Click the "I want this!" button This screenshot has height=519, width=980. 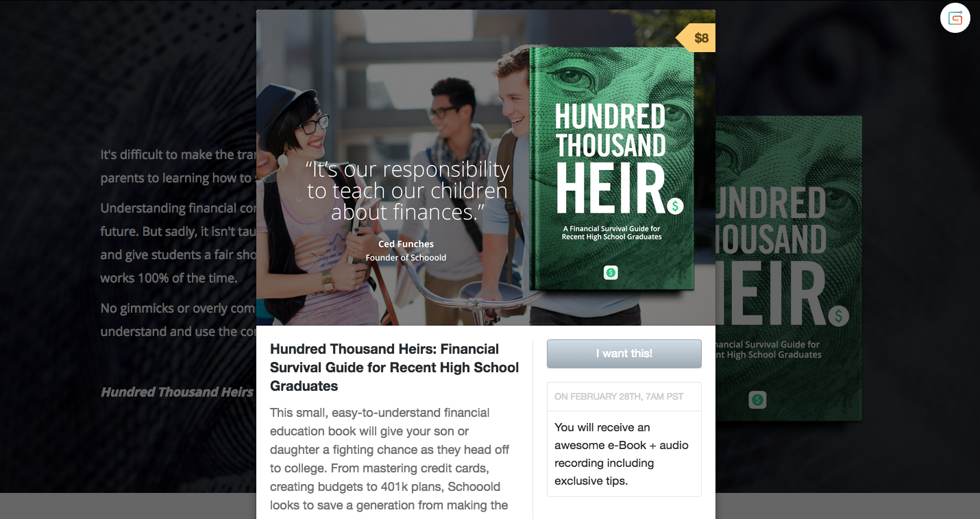(624, 354)
